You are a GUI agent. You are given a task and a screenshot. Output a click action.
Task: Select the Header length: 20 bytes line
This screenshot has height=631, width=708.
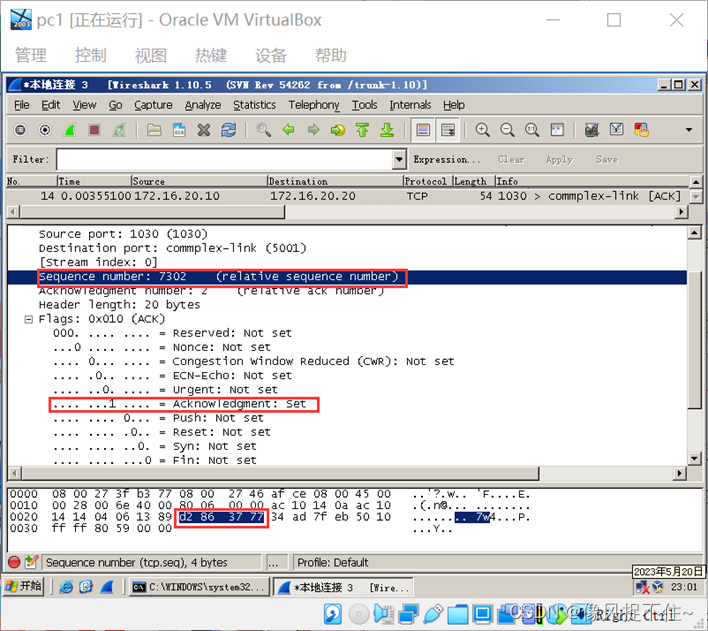pos(119,305)
